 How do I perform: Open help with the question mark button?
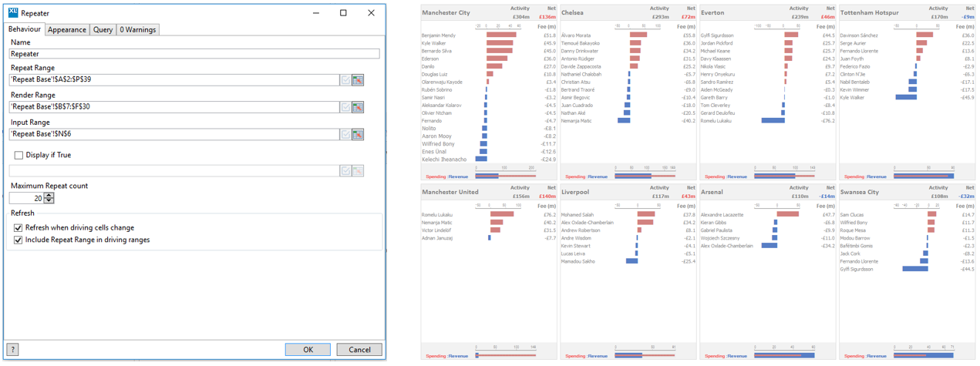[12, 350]
